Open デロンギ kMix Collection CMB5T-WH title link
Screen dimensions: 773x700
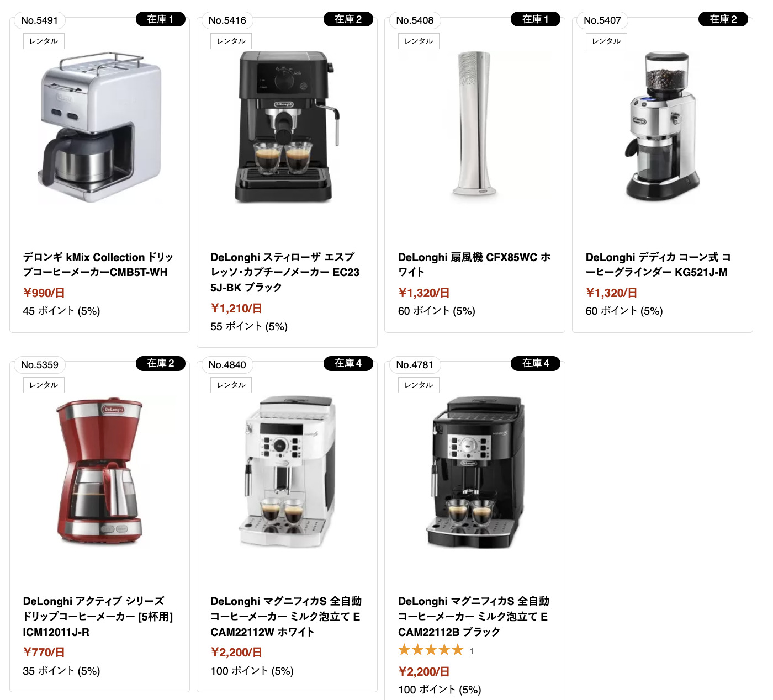(x=98, y=265)
